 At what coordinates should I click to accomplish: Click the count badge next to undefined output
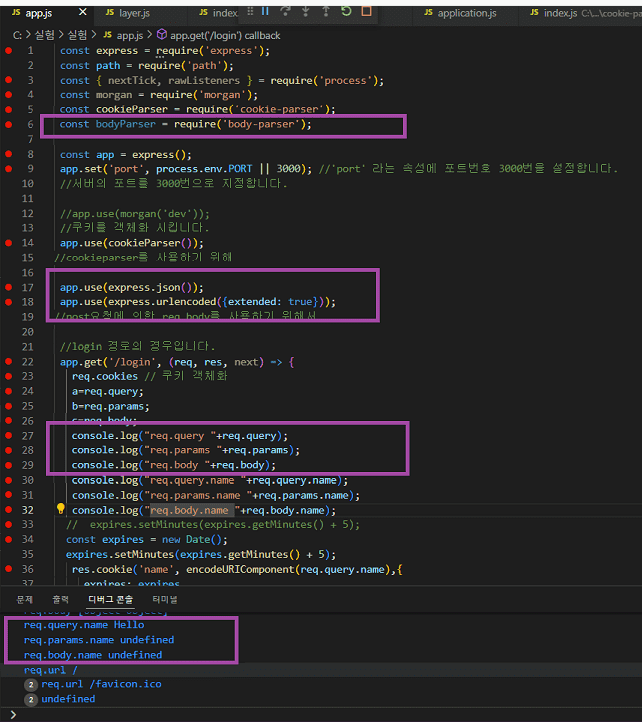(30, 700)
